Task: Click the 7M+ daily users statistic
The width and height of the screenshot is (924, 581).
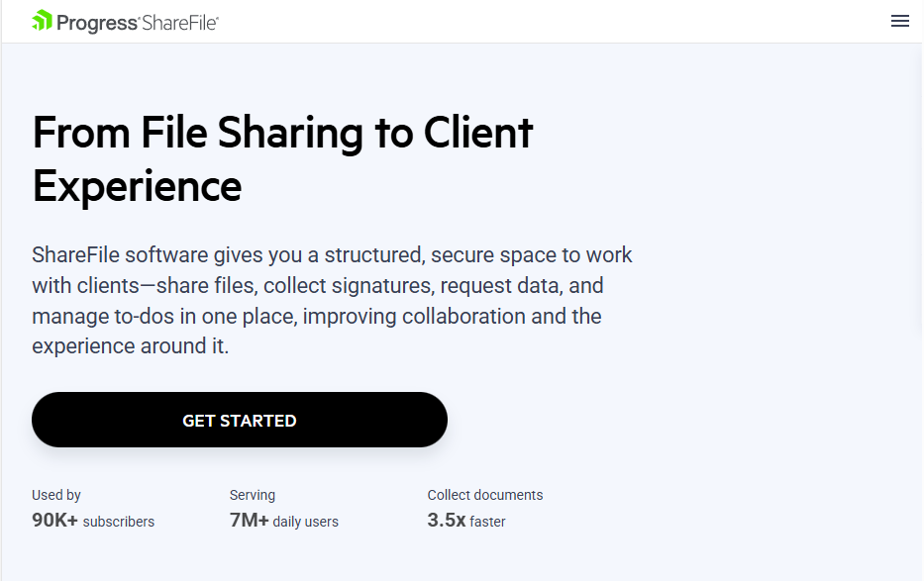Action: [284, 521]
